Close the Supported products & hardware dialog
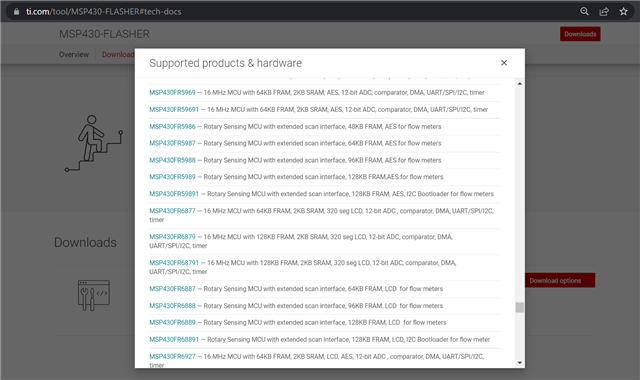Viewport: 640px width, 380px height. (504, 63)
